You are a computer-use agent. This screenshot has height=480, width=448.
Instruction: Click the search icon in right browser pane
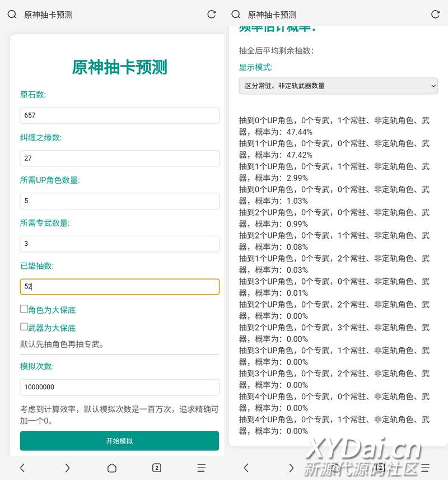pyautogui.click(x=236, y=15)
